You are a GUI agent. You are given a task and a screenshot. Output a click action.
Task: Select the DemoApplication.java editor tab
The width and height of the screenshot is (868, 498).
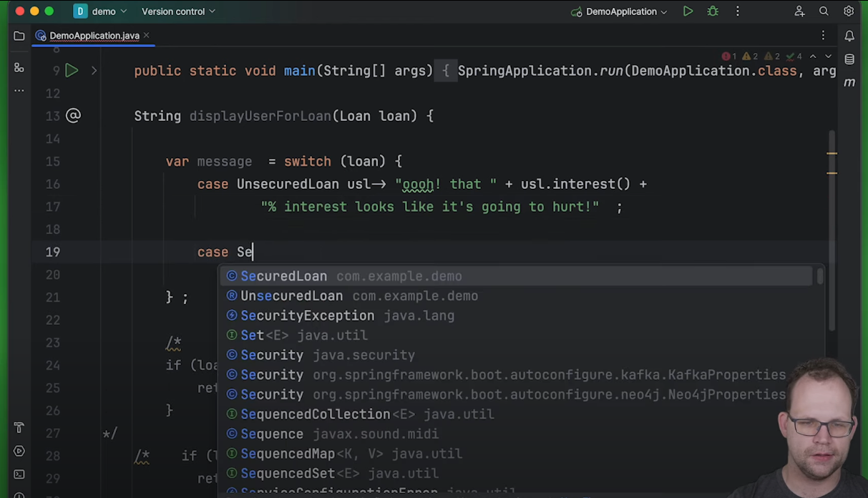click(x=89, y=35)
